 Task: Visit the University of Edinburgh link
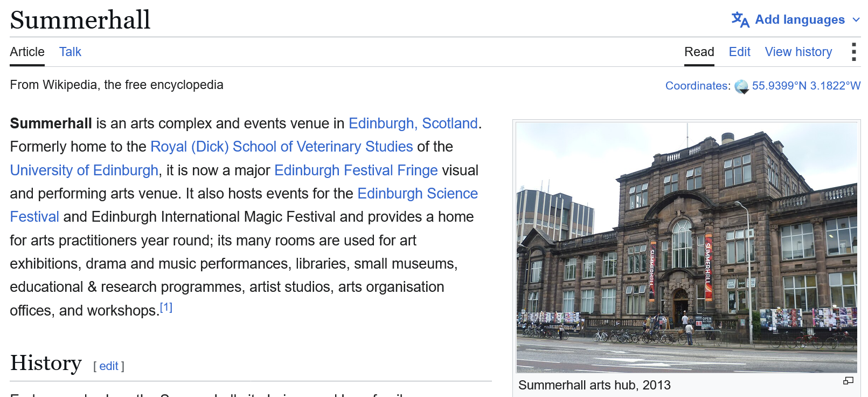pos(84,170)
